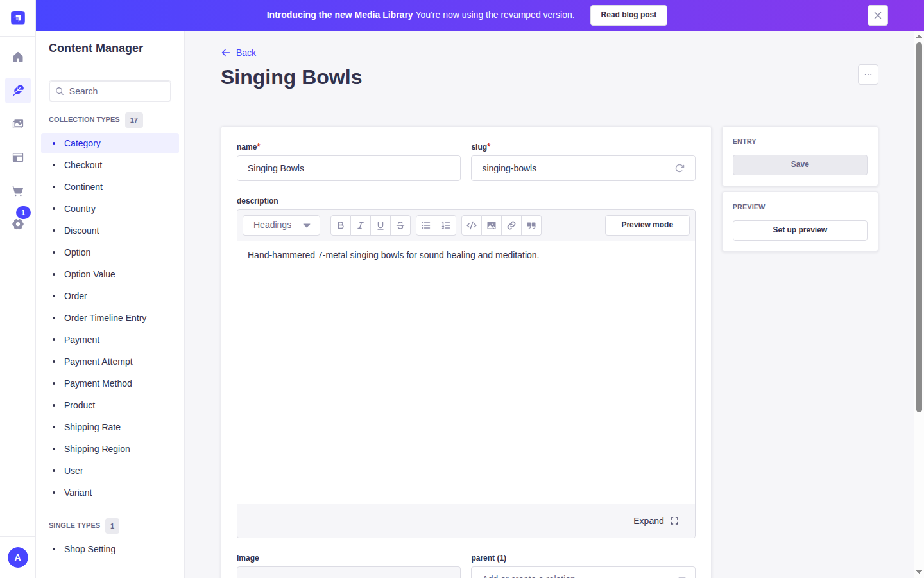Click the user avatar A
Image resolution: width=924 pixels, height=578 pixels.
pos(18,557)
